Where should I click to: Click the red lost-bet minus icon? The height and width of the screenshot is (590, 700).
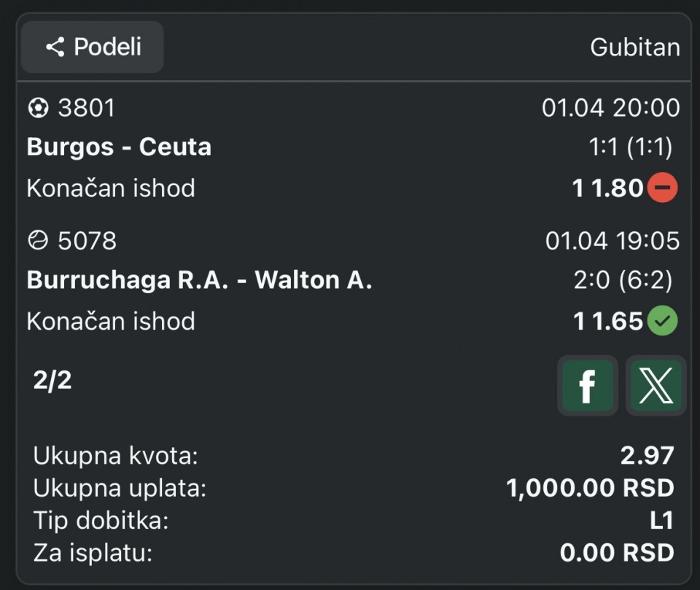pos(662,188)
